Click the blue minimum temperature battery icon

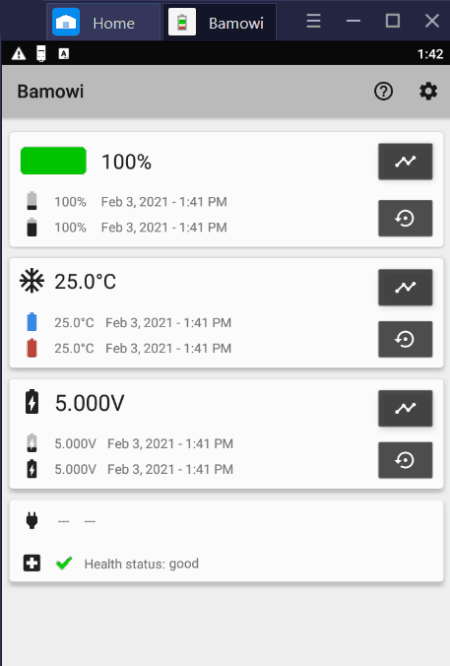click(x=32, y=322)
